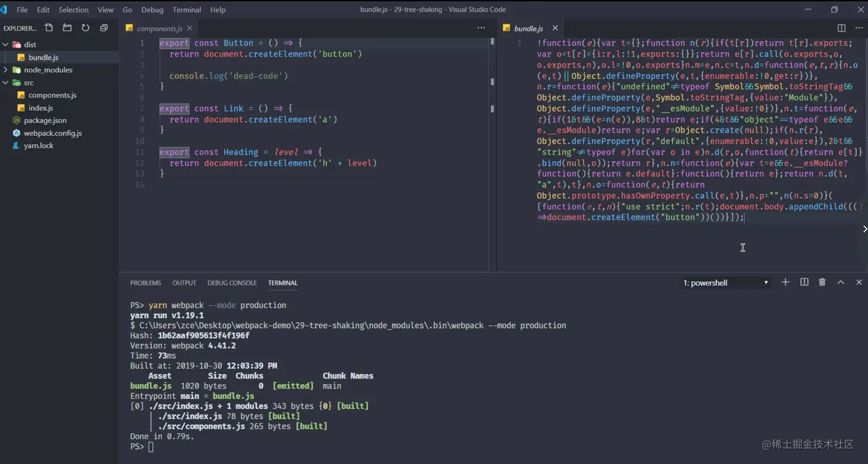Screen dimensions: 868x464
Task: Kill the terminal with the trash icon
Action: click(x=822, y=282)
